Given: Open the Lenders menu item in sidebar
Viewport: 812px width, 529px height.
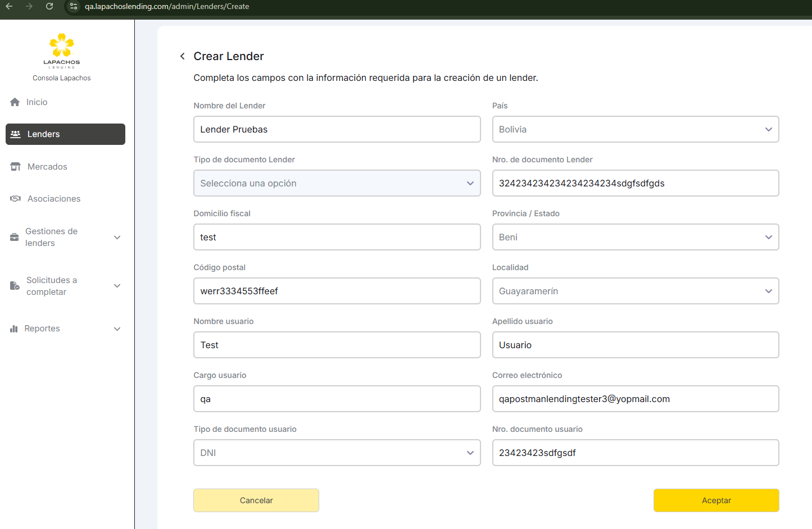Looking at the screenshot, I should point(65,134).
